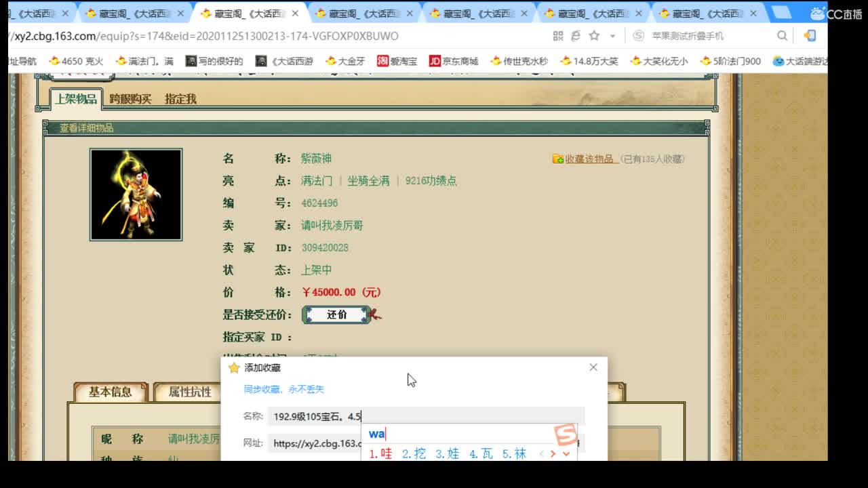Open a new browser tab
Viewport: 868px width, 488px height.
pyautogui.click(x=781, y=12)
